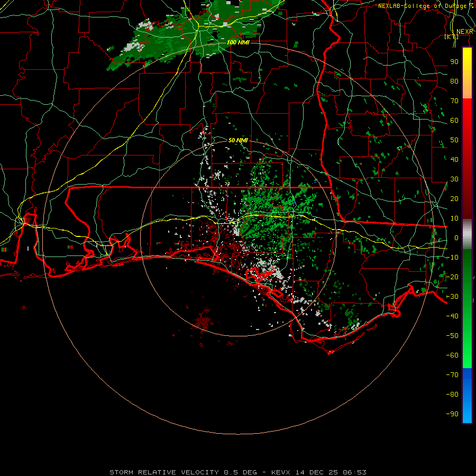
Task: Select the 80 value on velocity scale
Action: 454,81
